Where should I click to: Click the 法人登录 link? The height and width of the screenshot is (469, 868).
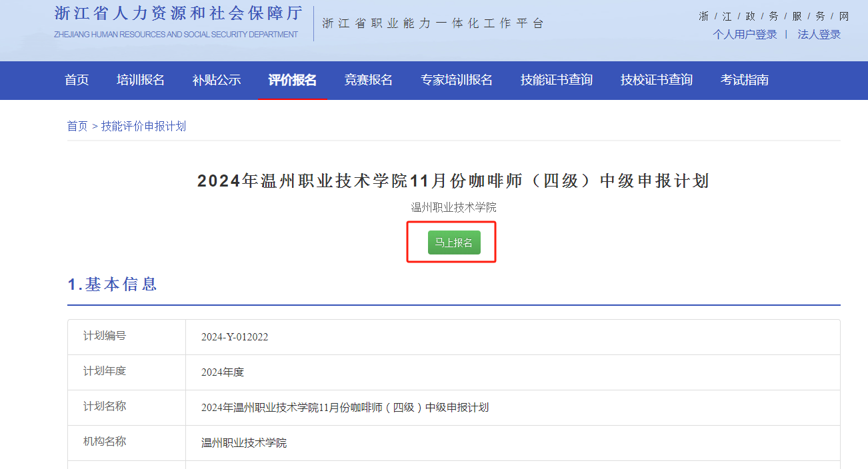819,35
